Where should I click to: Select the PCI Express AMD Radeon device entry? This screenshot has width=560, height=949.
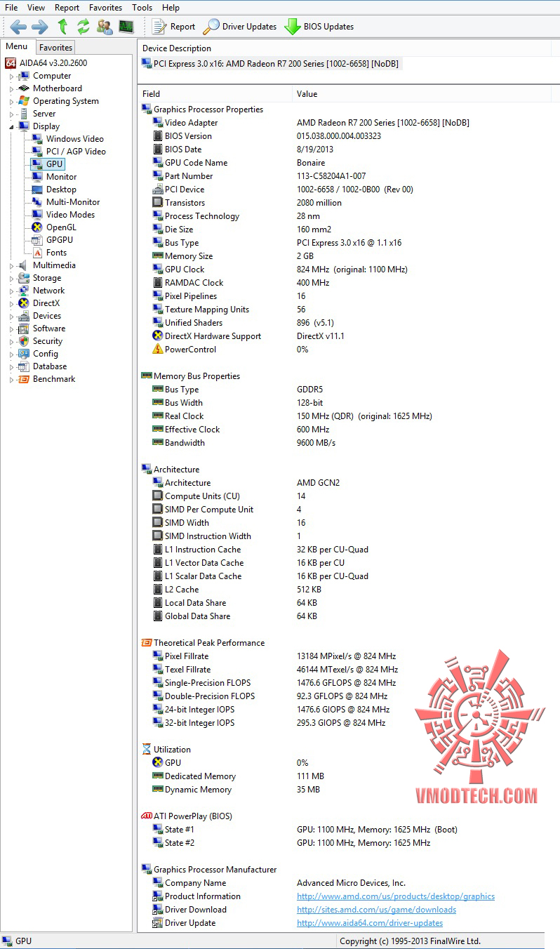(x=271, y=64)
